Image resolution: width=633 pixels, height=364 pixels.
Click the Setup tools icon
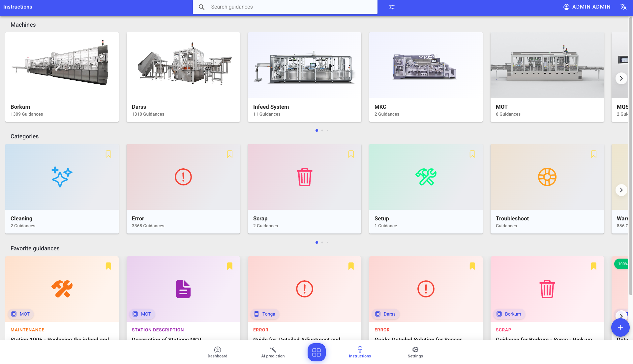426,177
